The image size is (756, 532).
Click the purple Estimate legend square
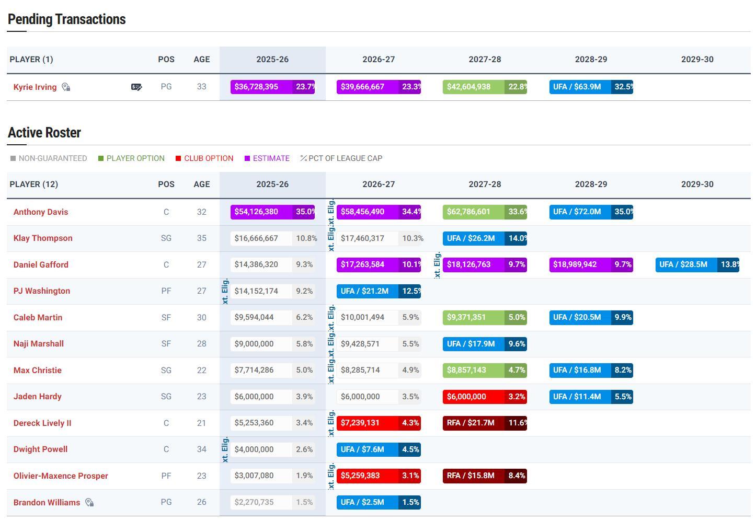click(247, 158)
